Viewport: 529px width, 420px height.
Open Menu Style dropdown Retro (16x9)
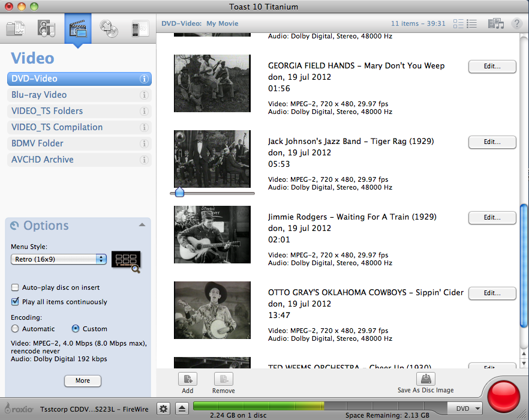[59, 259]
